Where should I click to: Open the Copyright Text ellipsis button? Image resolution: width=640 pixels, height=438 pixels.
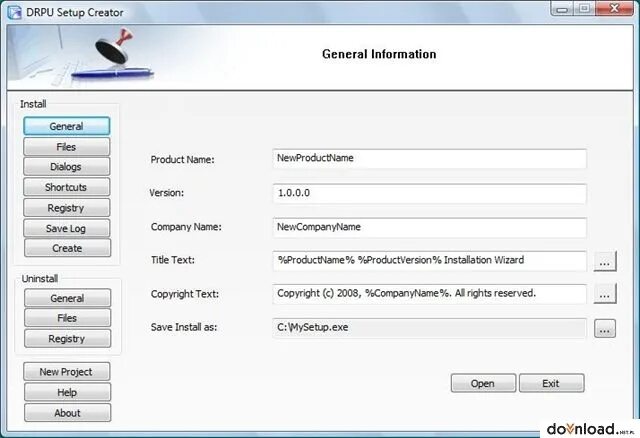(605, 293)
